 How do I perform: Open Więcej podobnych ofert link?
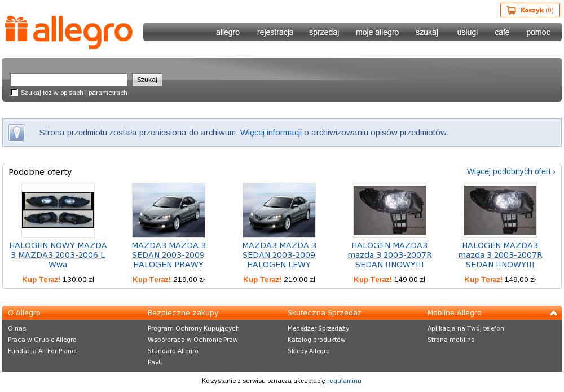point(511,171)
